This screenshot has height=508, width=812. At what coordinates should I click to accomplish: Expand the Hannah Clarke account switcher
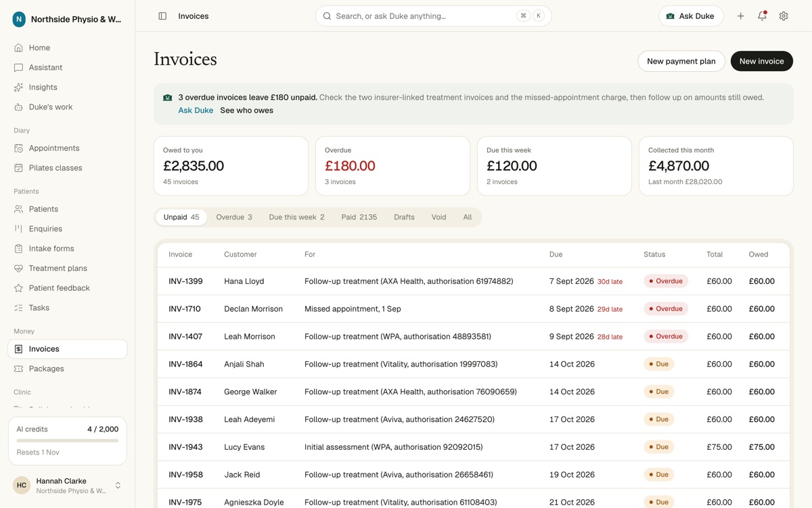coord(118,485)
